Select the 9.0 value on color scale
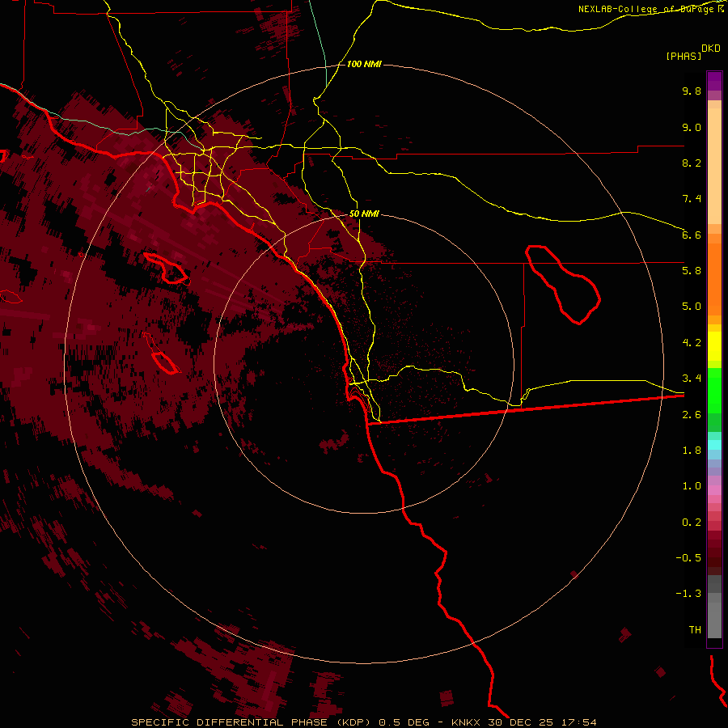The width and height of the screenshot is (728, 728). coord(692,127)
